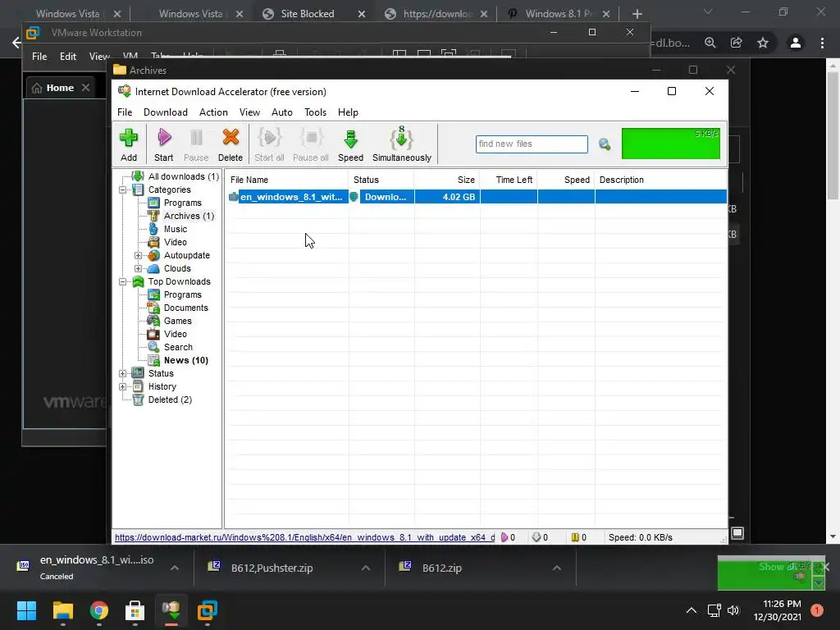Screen dimensions: 840x630
Task: Collapse the Categories tree node
Action: tap(123, 189)
